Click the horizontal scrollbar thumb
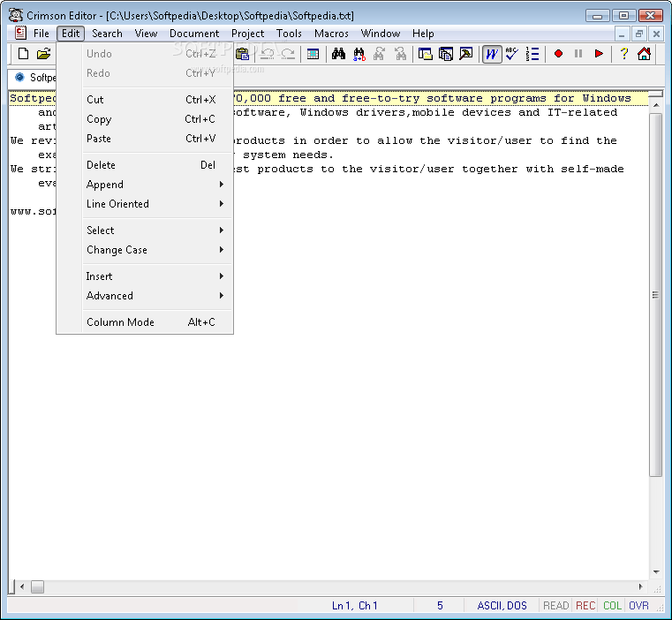The image size is (672, 620). (37, 586)
